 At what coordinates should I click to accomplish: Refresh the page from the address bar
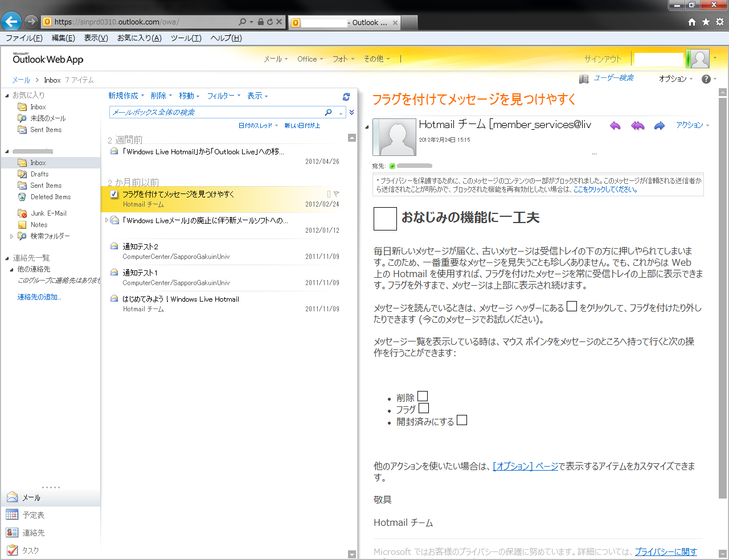point(270,22)
